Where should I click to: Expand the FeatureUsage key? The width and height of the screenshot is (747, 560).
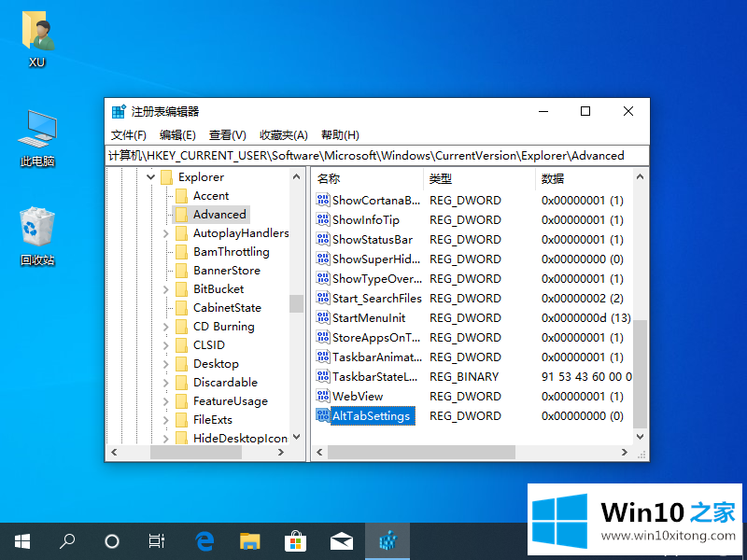(166, 401)
